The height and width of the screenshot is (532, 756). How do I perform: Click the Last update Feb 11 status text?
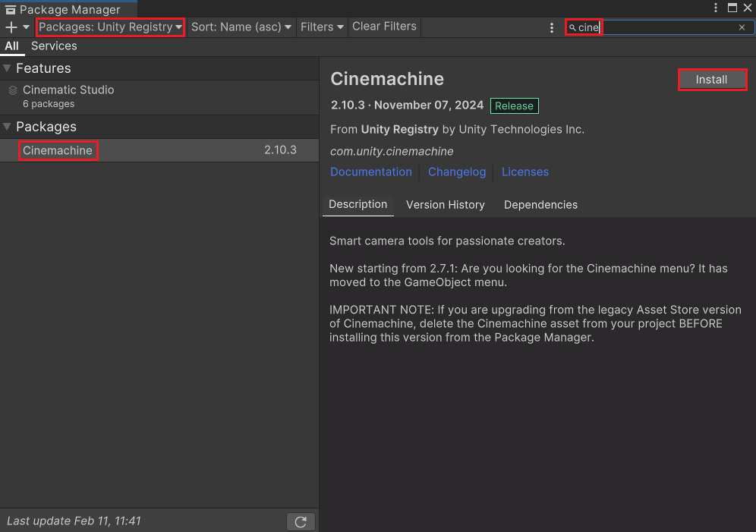pyautogui.click(x=74, y=521)
